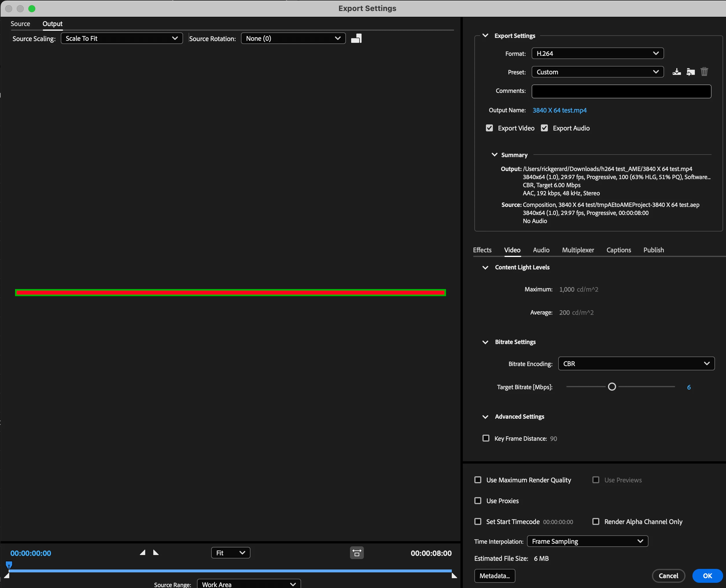Image resolution: width=726 pixels, height=588 pixels.
Task: Click the Import Preset icon
Action: point(690,72)
